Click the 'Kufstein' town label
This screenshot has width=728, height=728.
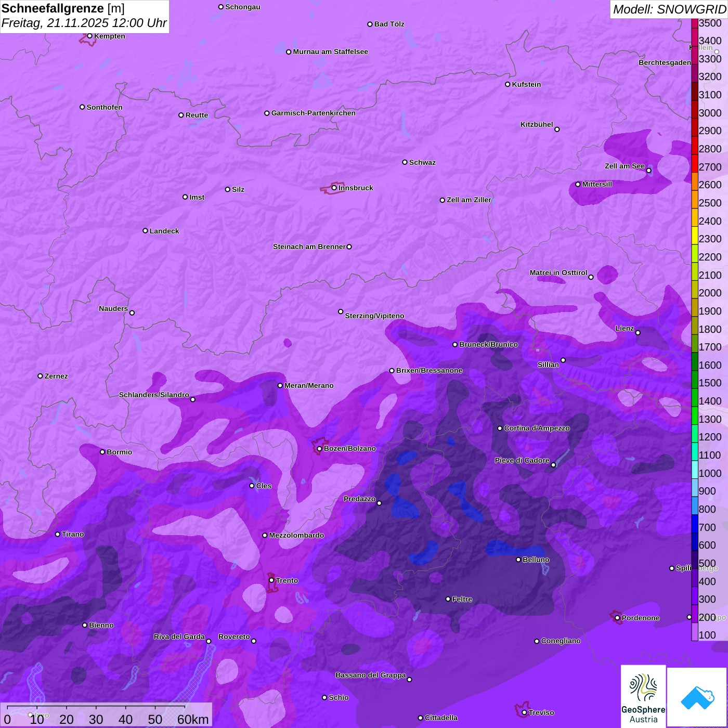[526, 84]
